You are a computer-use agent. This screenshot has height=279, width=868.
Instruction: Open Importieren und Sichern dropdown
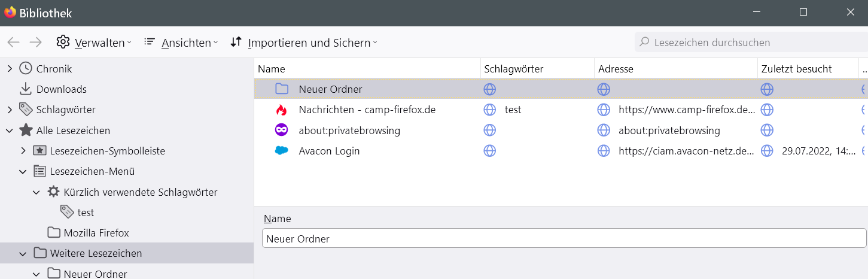(304, 43)
